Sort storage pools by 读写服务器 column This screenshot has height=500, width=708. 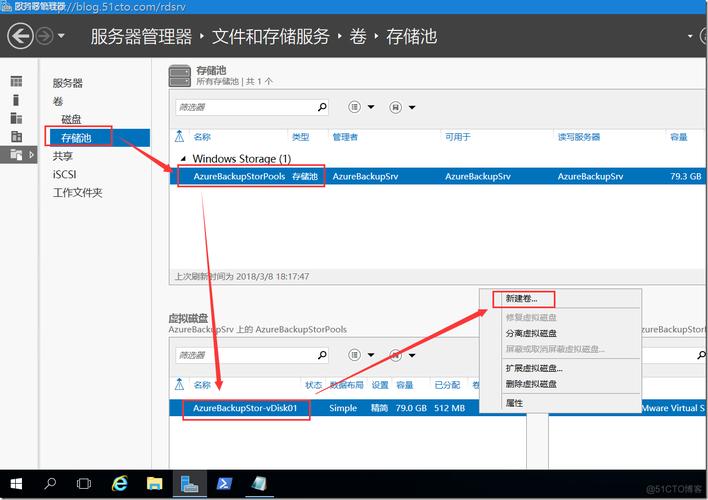pyautogui.click(x=579, y=137)
